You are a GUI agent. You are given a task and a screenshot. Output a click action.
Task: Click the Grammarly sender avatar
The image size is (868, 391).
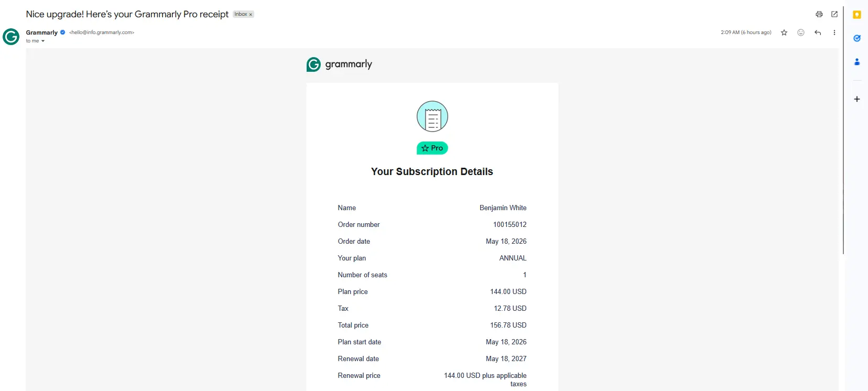click(11, 37)
